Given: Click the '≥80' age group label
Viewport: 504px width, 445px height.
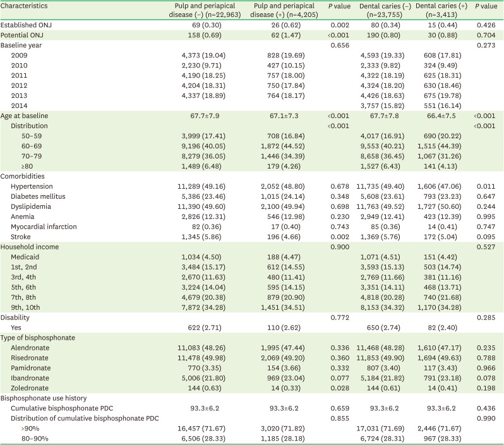Looking at the screenshot, I should pyautogui.click(x=27, y=166).
